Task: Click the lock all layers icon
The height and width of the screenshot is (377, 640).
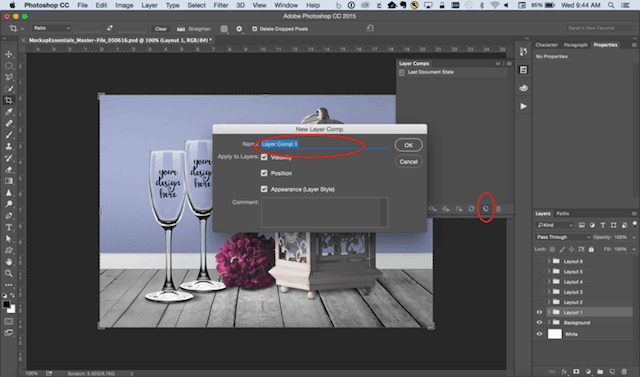Action: click(x=591, y=249)
